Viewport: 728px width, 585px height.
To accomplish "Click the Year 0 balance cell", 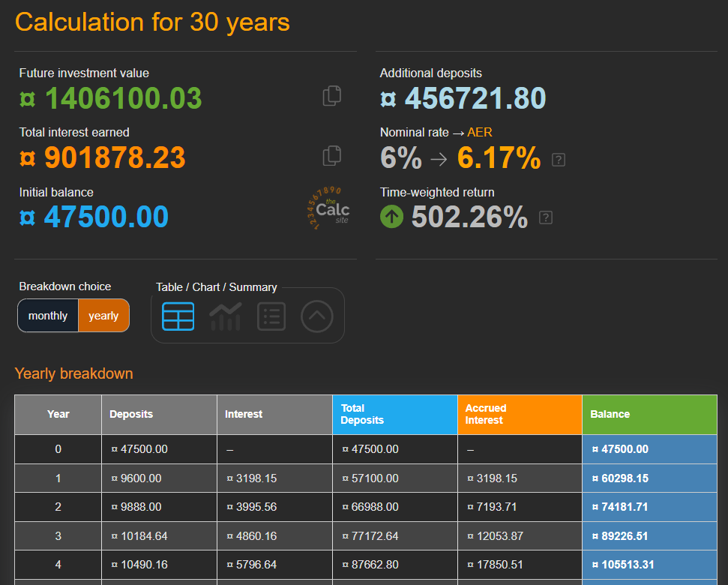I will click(649, 448).
